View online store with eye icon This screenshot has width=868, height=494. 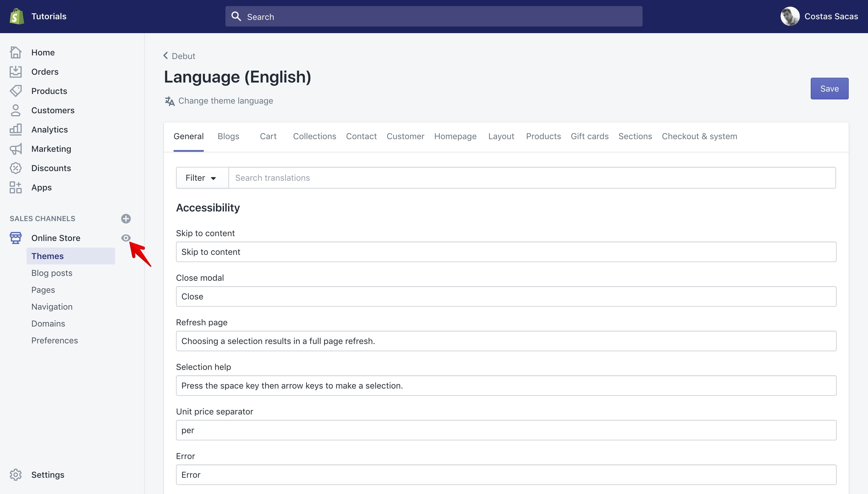click(126, 238)
